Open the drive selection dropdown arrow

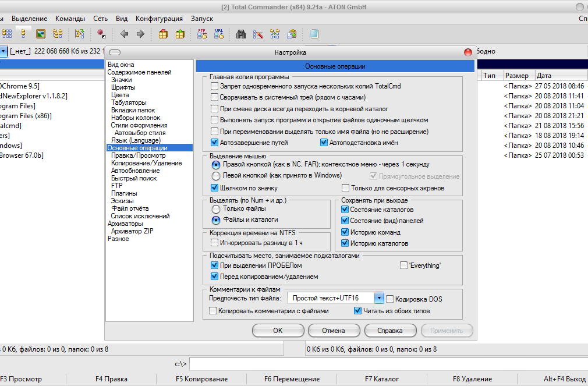(x=3, y=51)
